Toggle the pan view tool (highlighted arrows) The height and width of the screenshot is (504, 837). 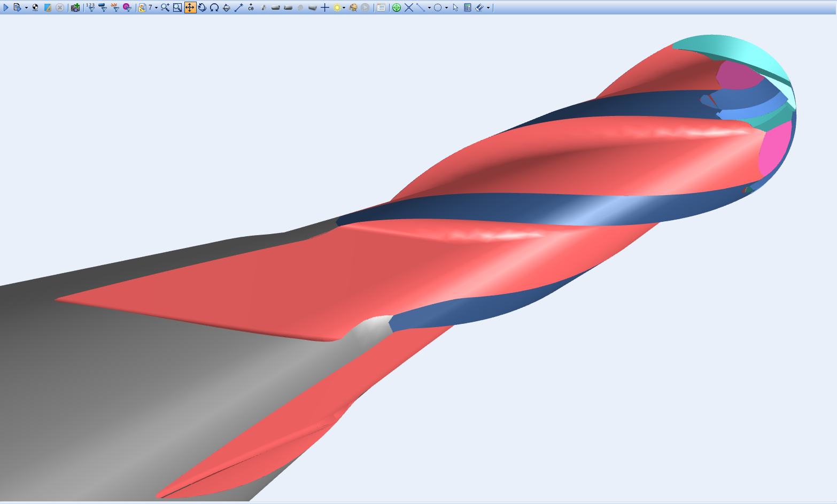click(x=190, y=7)
